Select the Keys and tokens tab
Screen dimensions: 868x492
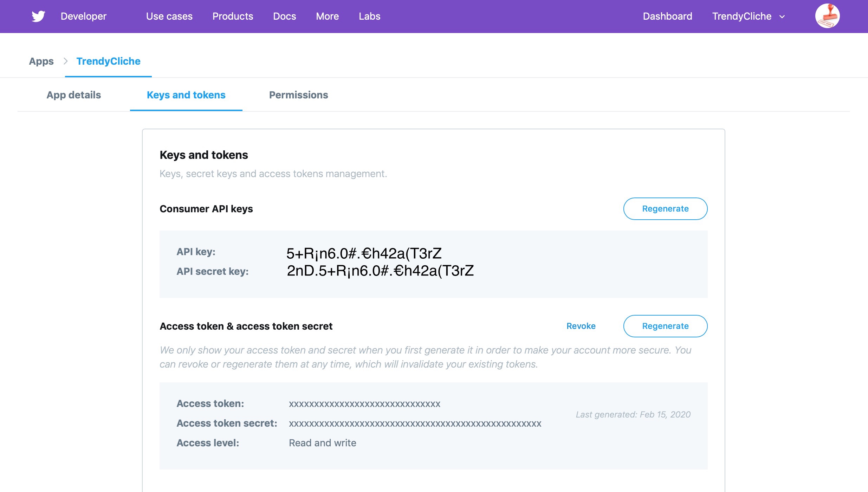pyautogui.click(x=186, y=95)
